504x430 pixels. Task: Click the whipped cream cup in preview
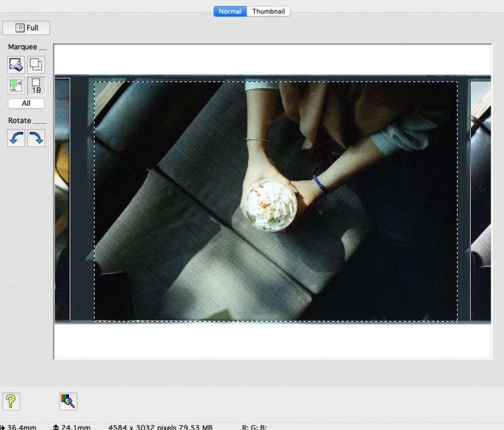[x=270, y=205]
